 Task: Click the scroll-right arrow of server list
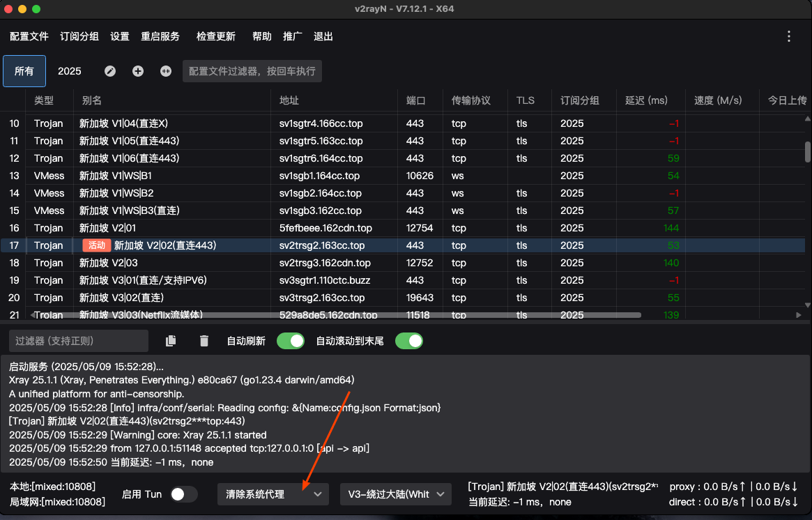(x=799, y=315)
